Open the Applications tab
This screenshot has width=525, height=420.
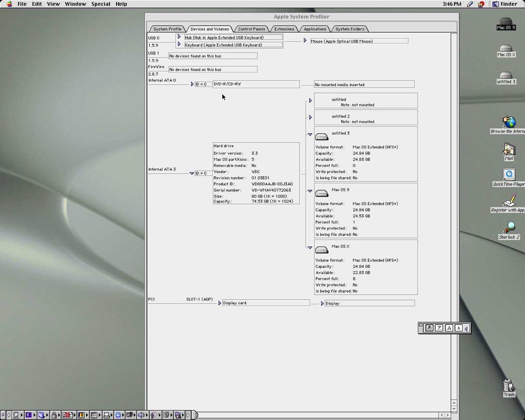[x=315, y=29]
